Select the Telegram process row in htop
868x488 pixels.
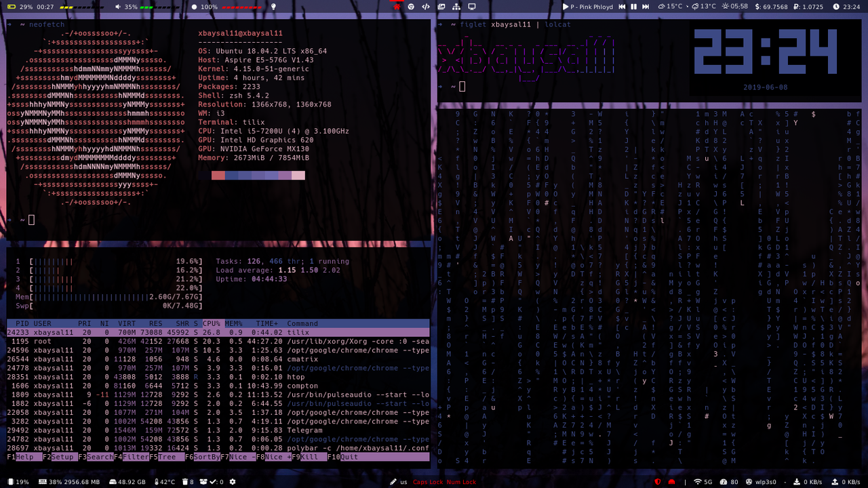218,430
